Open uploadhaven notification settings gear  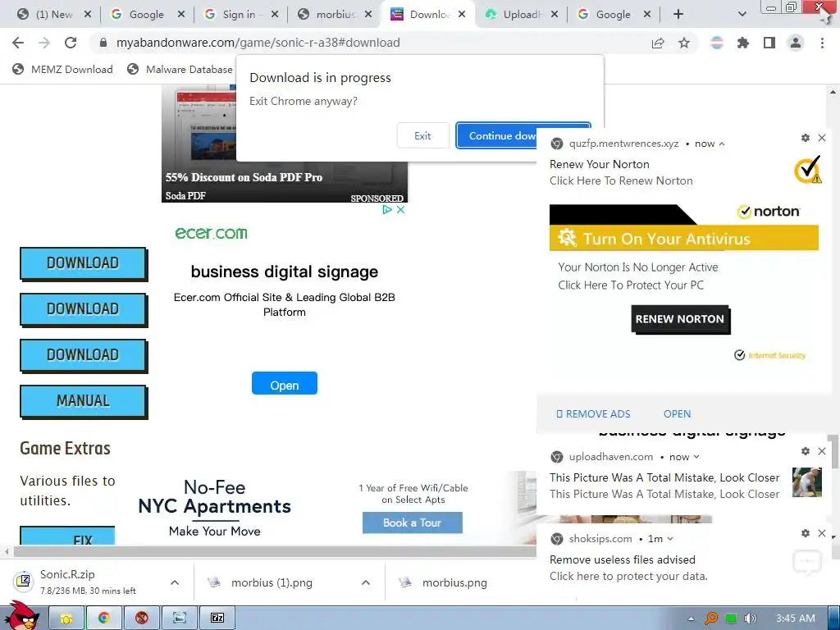point(806,452)
